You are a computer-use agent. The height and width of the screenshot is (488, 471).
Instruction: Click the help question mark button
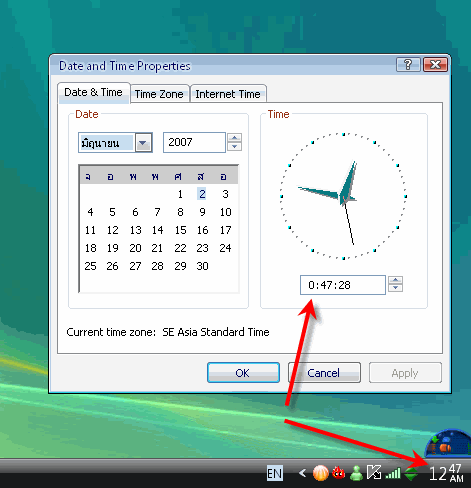[x=408, y=65]
